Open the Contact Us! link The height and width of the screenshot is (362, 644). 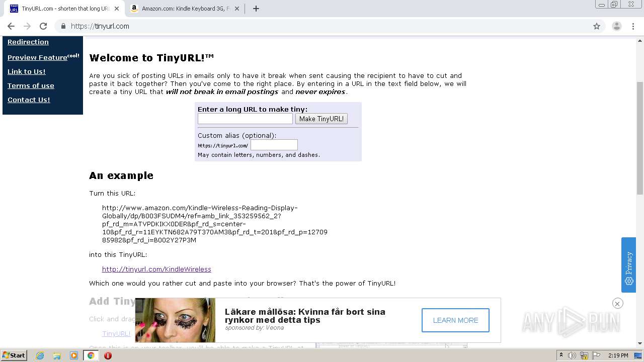pos(29,100)
